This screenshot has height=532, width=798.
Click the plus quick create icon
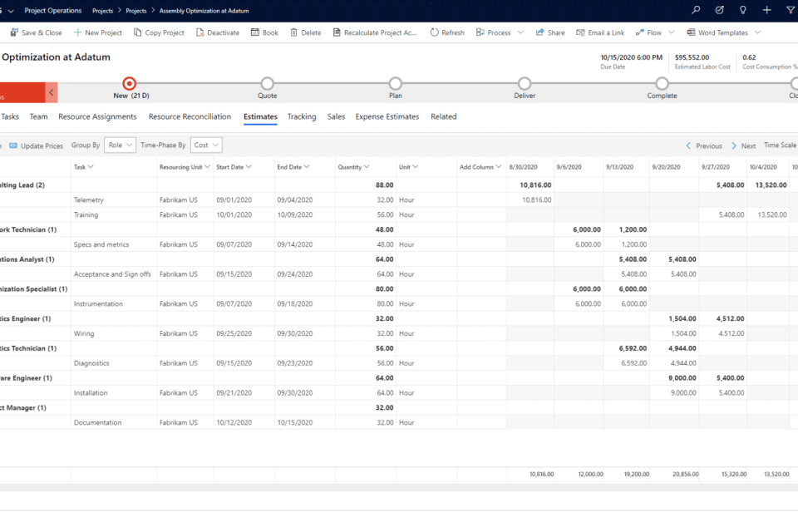(x=766, y=11)
